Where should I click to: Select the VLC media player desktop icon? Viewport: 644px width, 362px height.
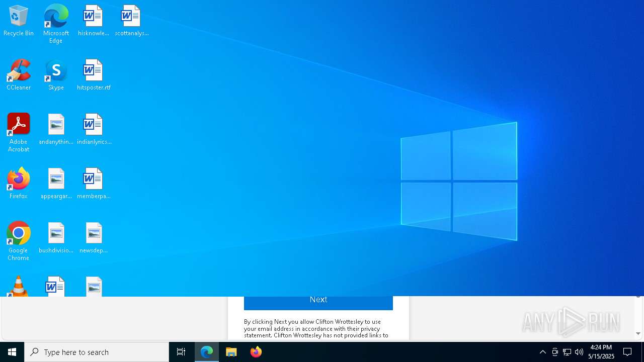point(19,286)
